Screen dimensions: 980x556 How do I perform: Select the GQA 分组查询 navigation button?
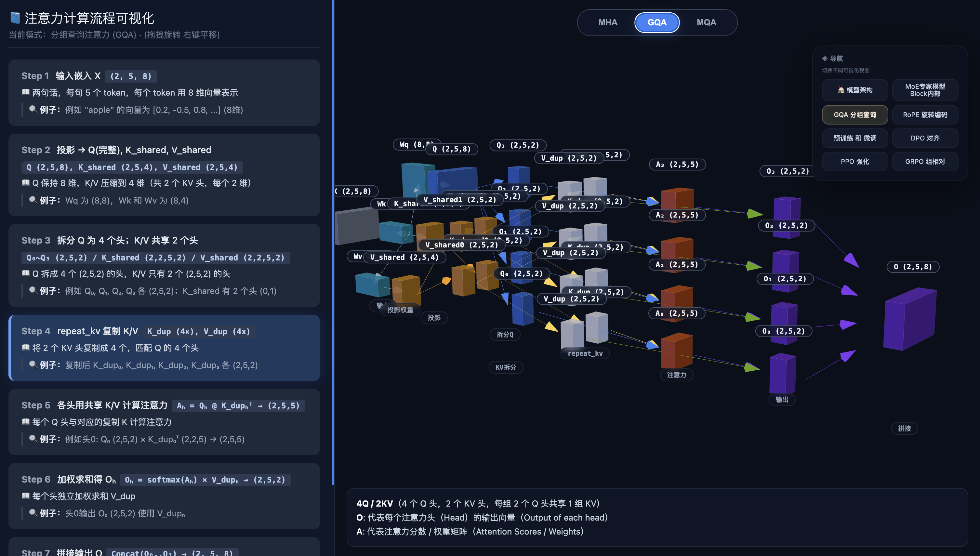pyautogui.click(x=855, y=115)
